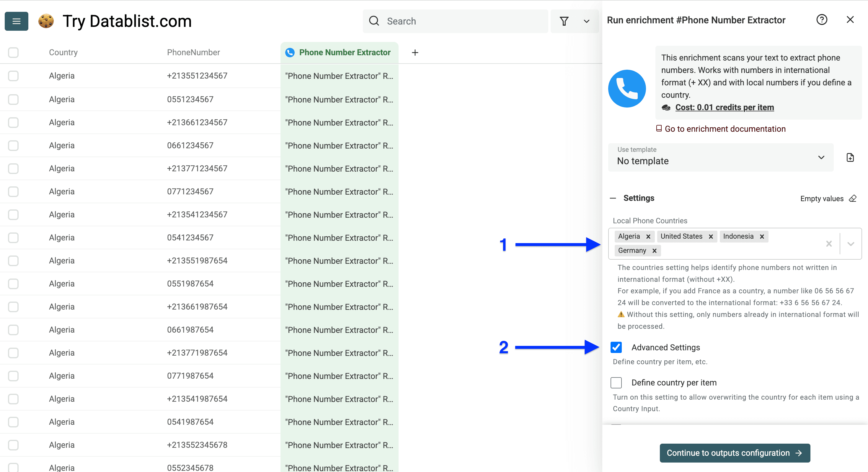Click the cookie logo next to Try Datablist.com
The image size is (868, 472).
point(46,21)
